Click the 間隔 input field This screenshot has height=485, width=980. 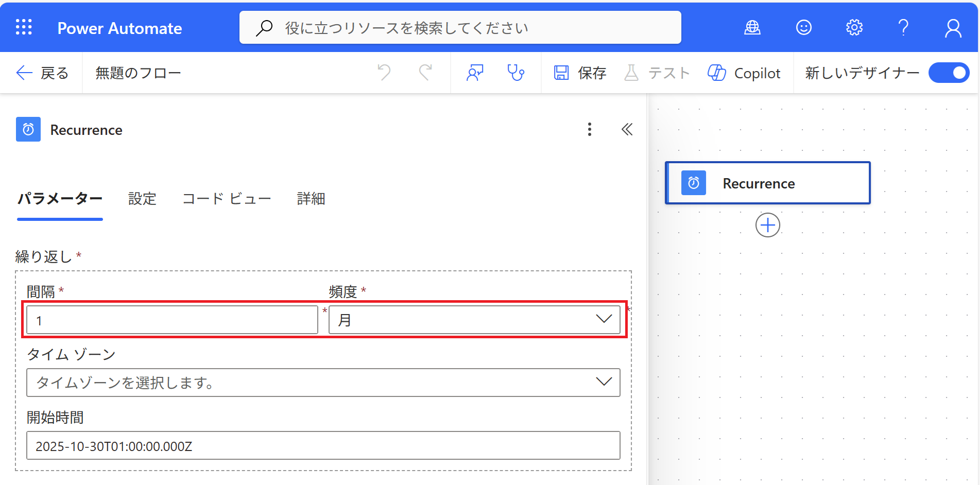(x=172, y=320)
